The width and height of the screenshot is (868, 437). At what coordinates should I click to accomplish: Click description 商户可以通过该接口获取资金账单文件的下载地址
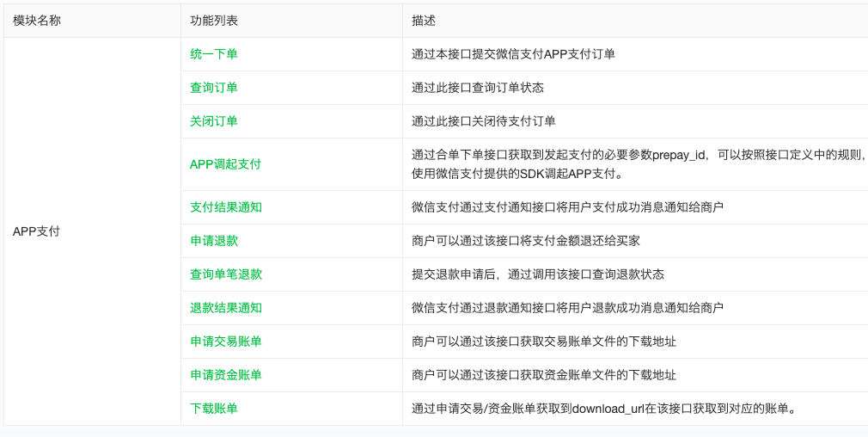coord(544,375)
